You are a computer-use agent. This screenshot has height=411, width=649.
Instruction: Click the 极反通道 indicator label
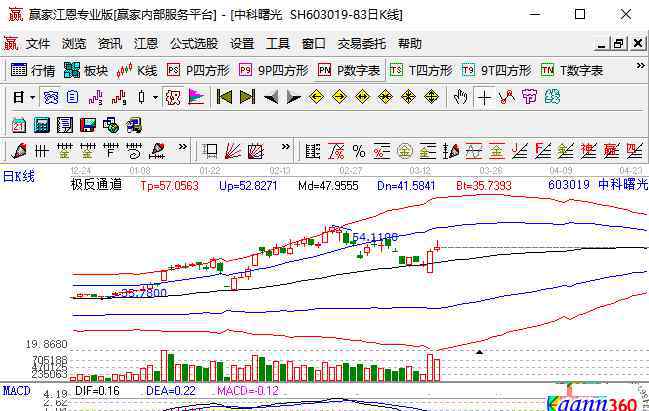coord(96,185)
